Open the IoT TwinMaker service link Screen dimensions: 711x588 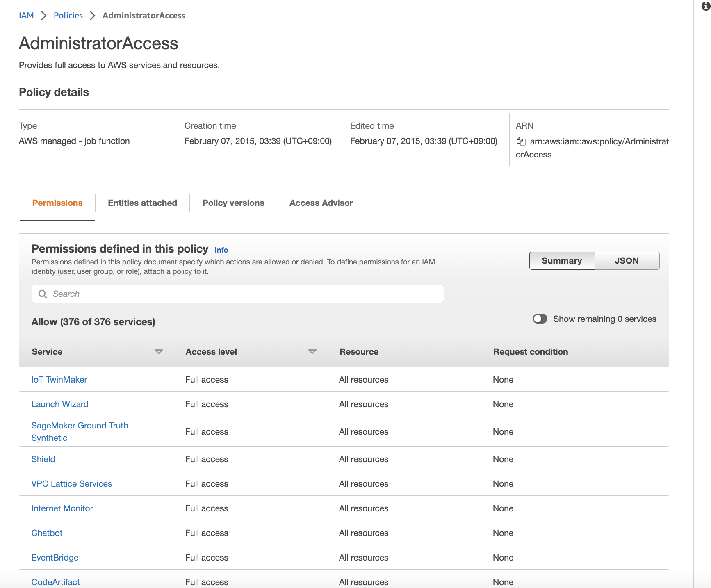pyautogui.click(x=59, y=380)
